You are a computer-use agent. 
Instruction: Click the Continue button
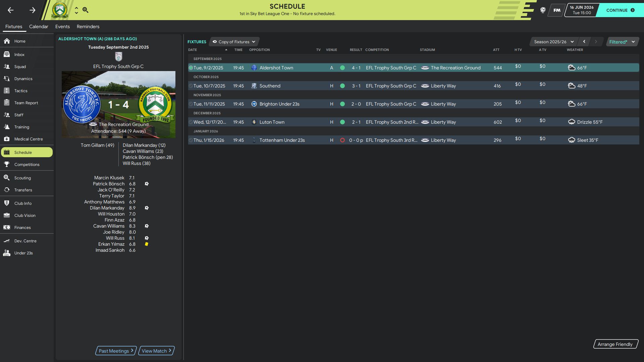click(x=621, y=10)
